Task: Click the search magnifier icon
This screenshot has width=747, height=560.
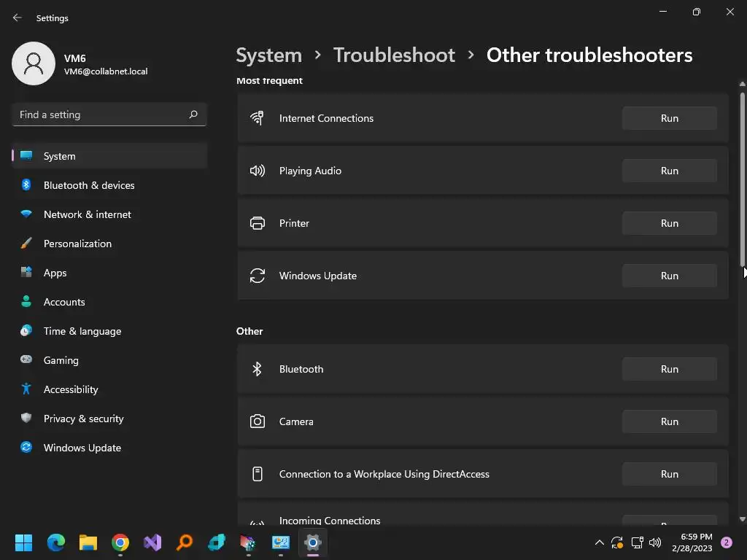Action: pyautogui.click(x=193, y=114)
